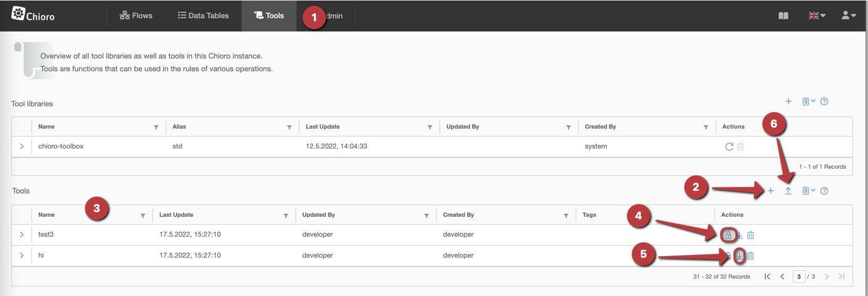Screen dimensions: 868x296
Task: Expand the test3 tool row
Action: (22, 234)
